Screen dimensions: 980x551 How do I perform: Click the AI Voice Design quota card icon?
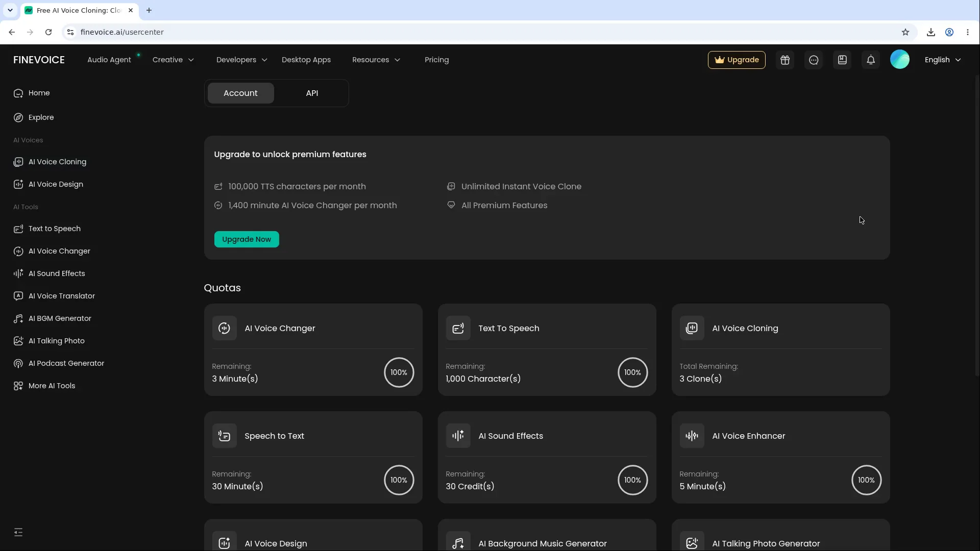(224, 542)
